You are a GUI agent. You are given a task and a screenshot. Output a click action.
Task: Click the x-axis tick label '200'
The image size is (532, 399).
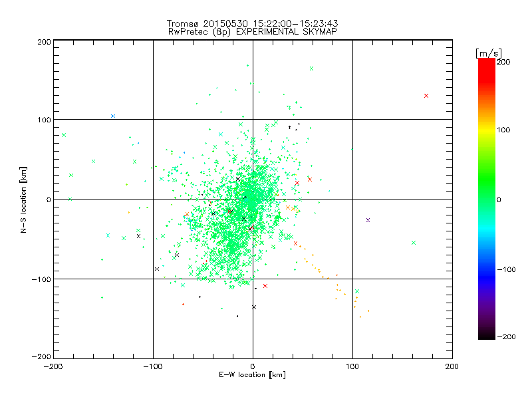click(452, 366)
